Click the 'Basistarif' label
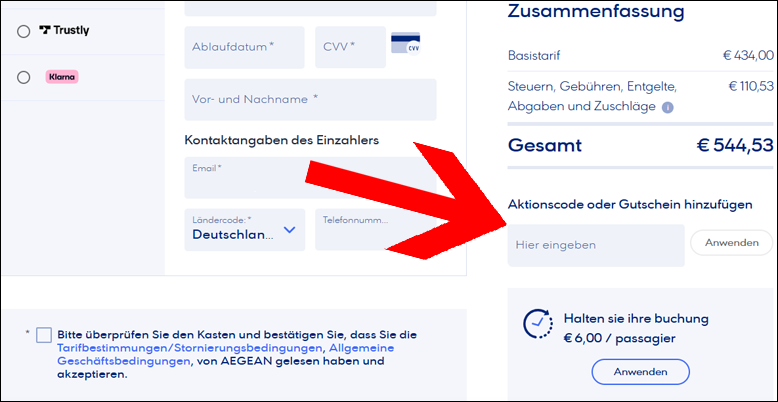 (534, 56)
